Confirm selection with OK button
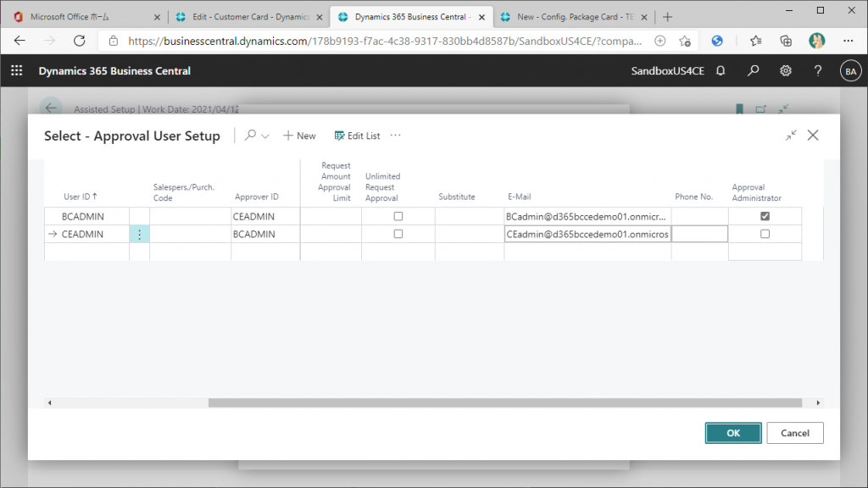 733,433
